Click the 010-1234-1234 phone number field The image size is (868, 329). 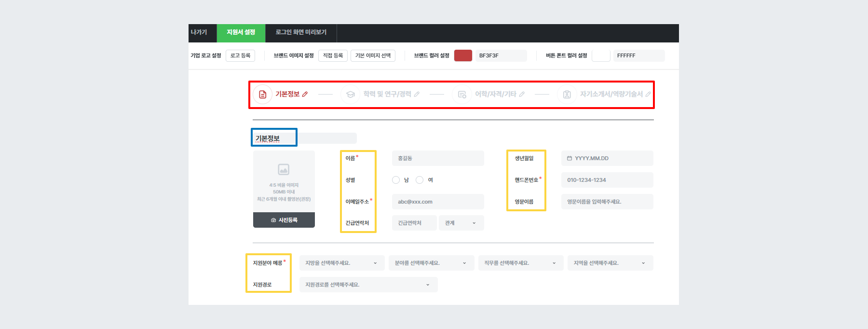[x=607, y=180]
